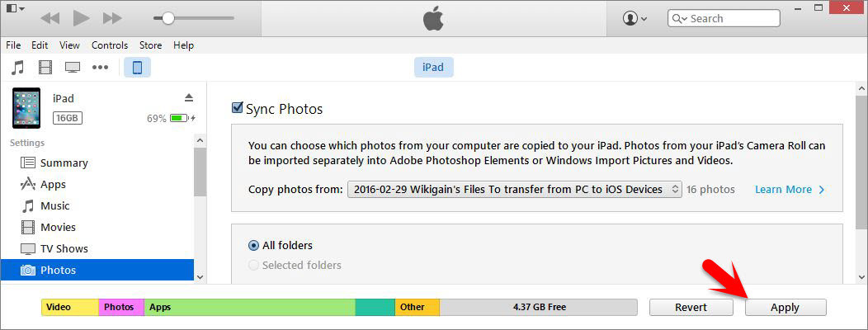
Task: Select the iPad device icon button
Action: (x=137, y=68)
